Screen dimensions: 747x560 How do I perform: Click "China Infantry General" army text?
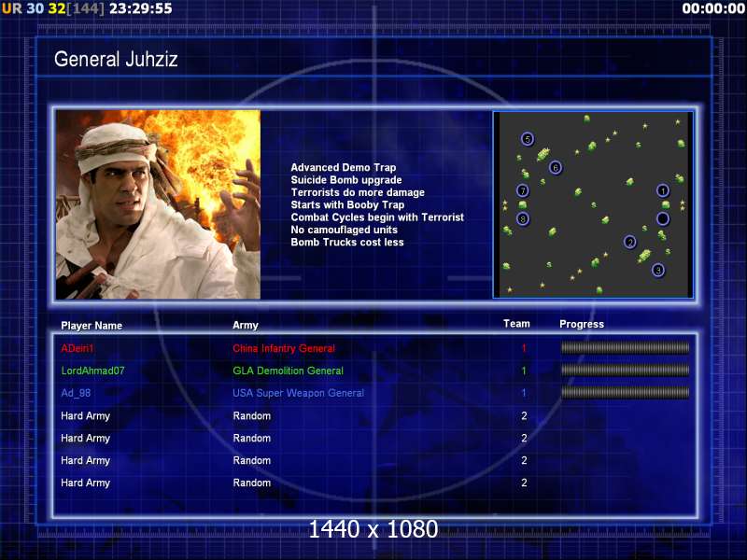(284, 348)
